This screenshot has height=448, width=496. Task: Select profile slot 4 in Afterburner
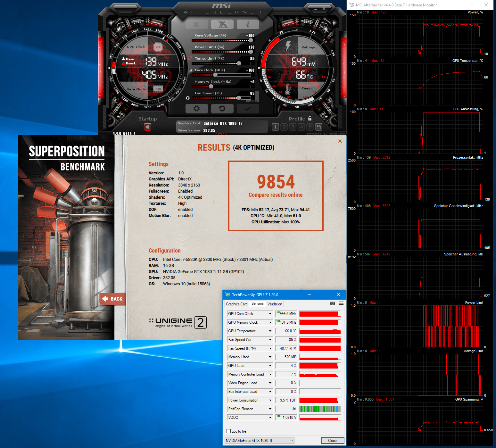coord(302,127)
